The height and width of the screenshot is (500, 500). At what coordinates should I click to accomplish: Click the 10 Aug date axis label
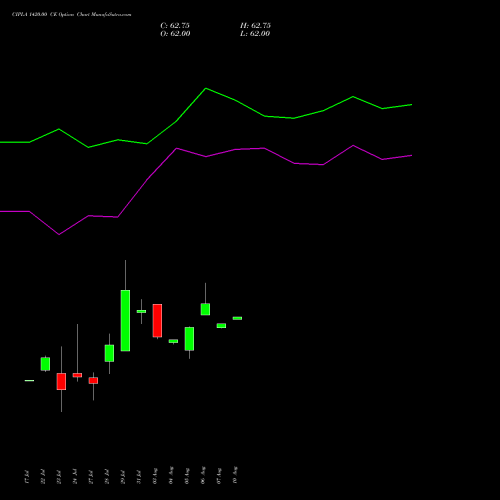click(235, 475)
